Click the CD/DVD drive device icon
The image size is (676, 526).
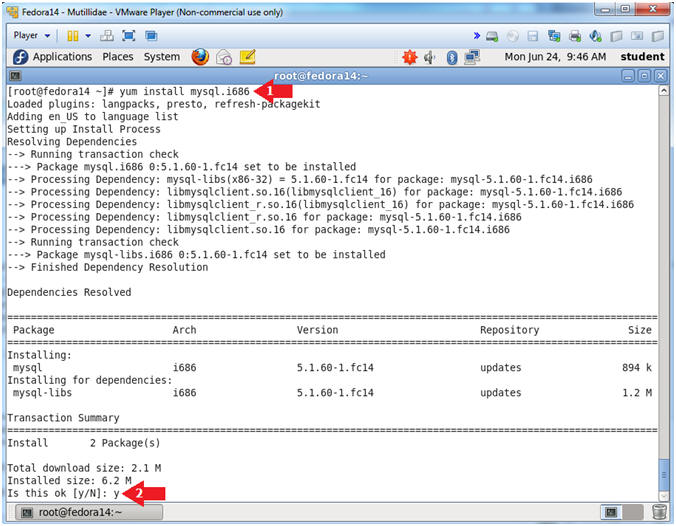(x=513, y=36)
